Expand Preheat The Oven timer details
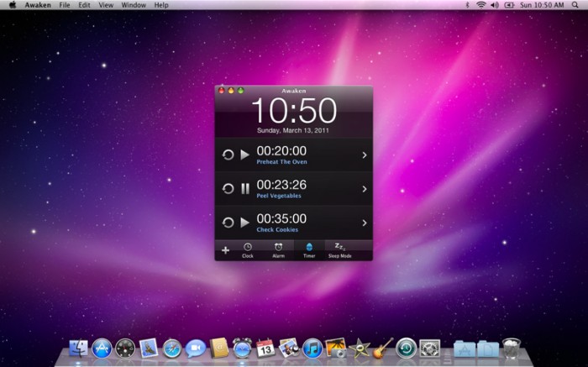Image resolution: width=588 pixels, height=367 pixels. [x=364, y=155]
